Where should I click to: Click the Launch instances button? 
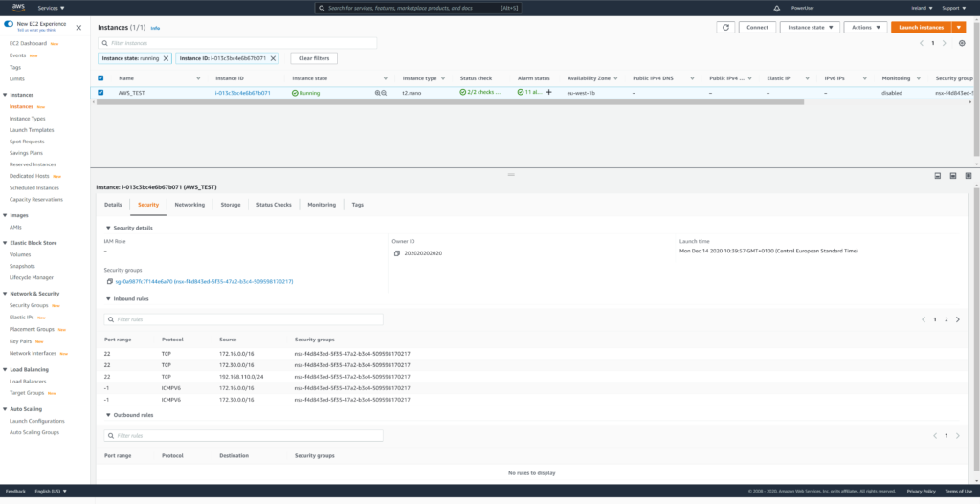tap(922, 28)
